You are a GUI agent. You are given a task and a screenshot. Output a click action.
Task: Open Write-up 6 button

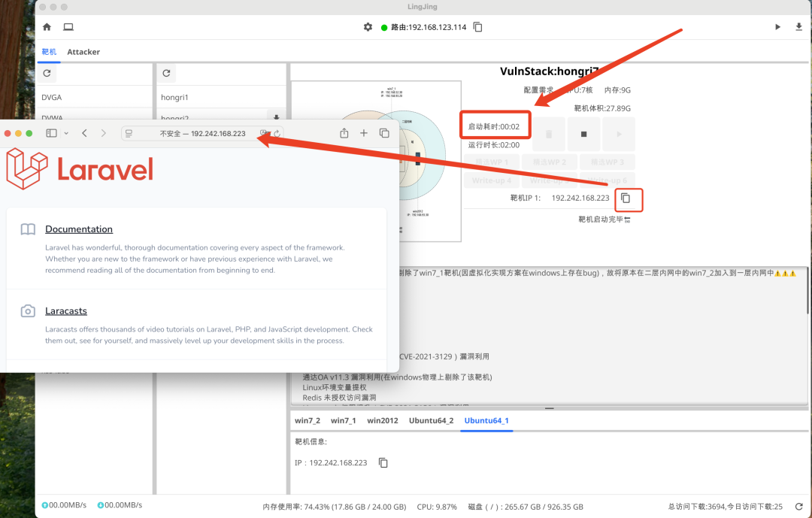click(x=607, y=180)
